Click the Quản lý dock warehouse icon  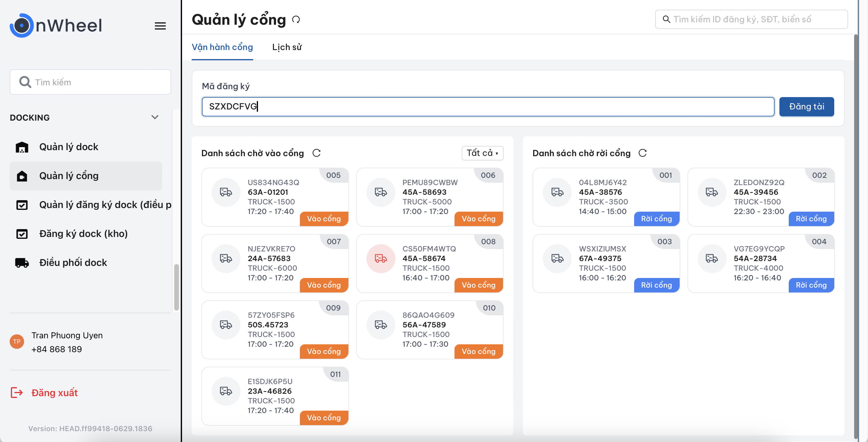(22, 147)
